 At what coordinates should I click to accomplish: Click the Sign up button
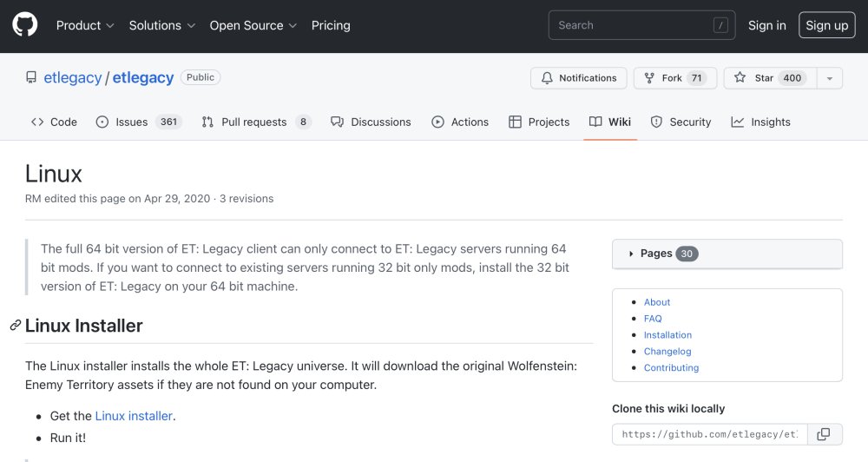pyautogui.click(x=826, y=25)
